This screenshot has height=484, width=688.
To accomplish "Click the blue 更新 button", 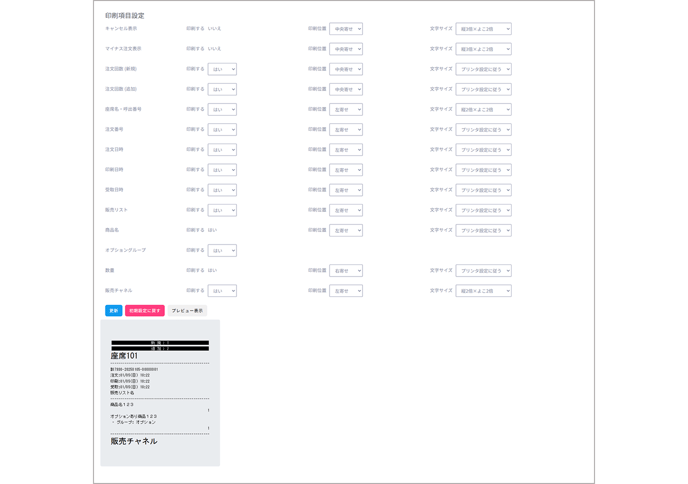I will tap(113, 311).
